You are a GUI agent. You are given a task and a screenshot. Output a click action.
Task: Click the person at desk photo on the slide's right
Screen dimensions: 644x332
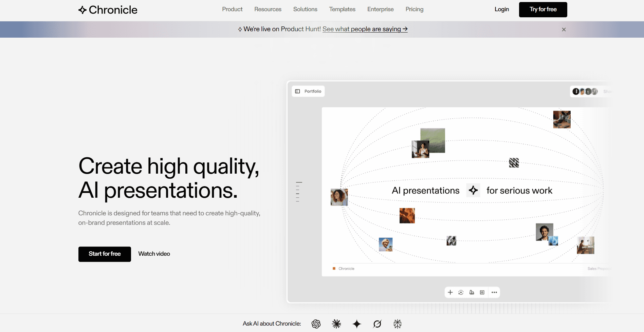(x=586, y=245)
